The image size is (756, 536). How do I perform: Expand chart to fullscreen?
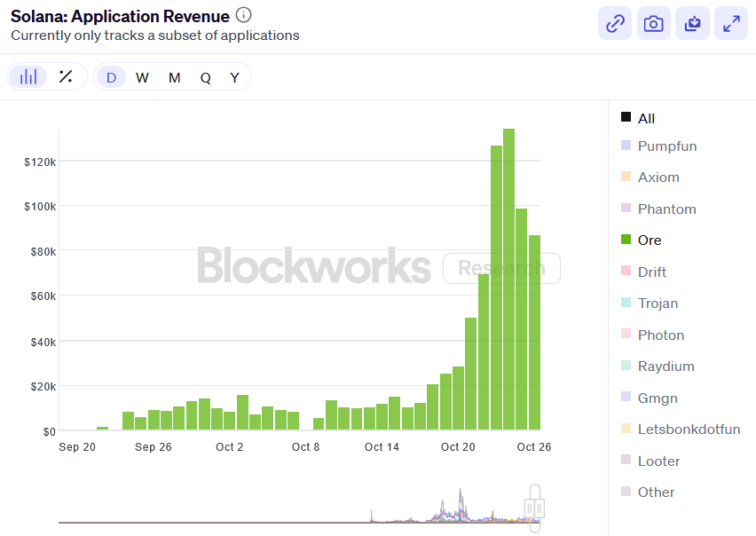(x=731, y=23)
